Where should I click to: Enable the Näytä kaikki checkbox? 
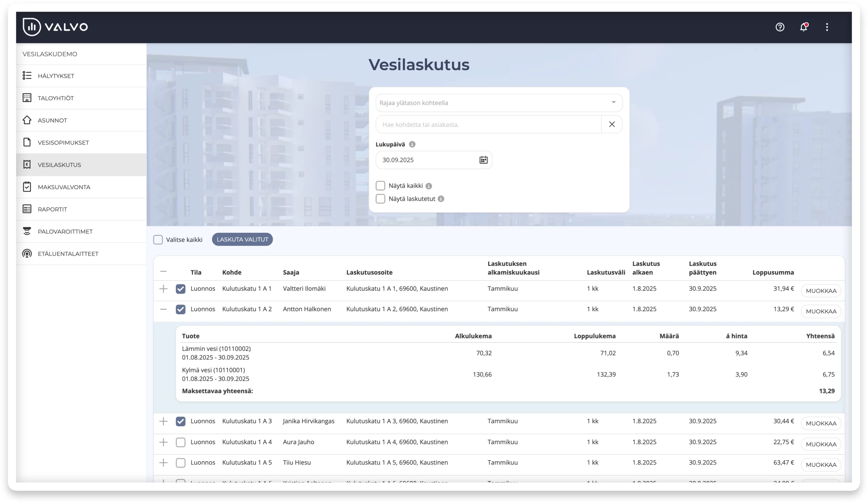[380, 185]
